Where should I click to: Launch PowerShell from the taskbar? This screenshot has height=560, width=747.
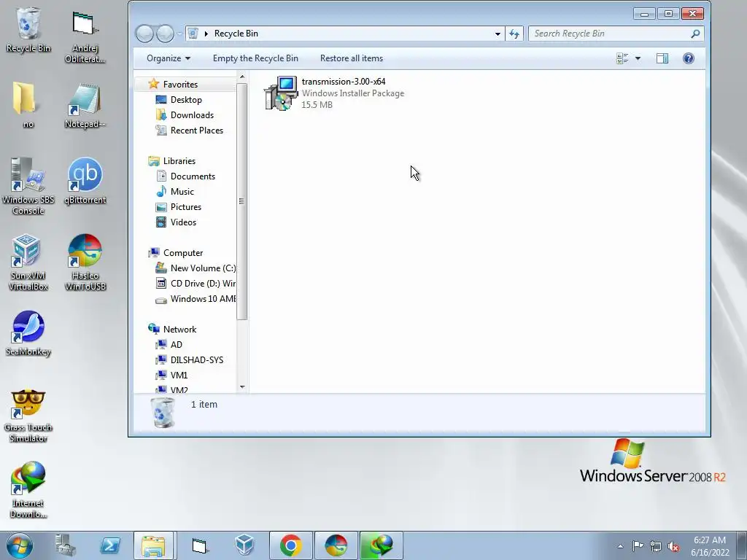coord(110,545)
